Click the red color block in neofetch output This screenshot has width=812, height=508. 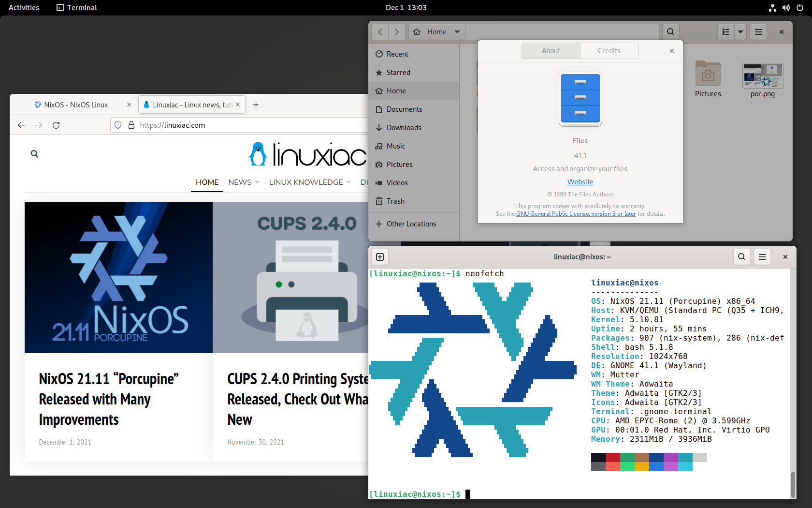point(613,458)
